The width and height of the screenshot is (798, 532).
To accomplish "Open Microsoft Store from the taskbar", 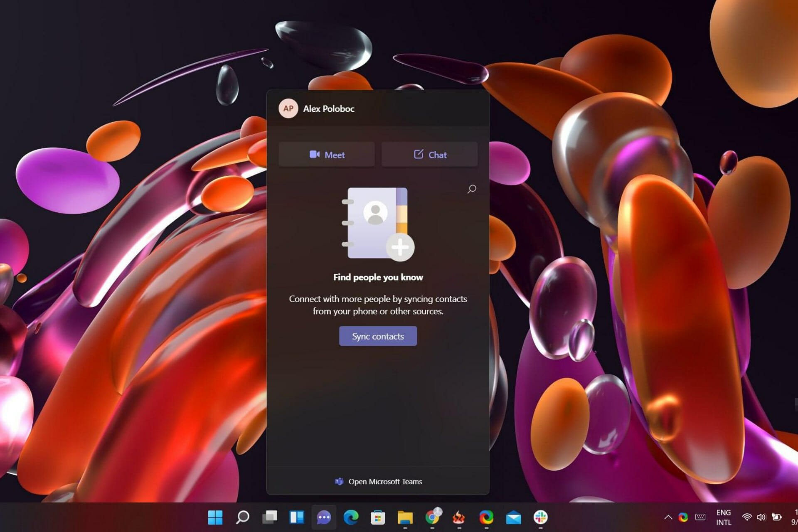I will 378,517.
